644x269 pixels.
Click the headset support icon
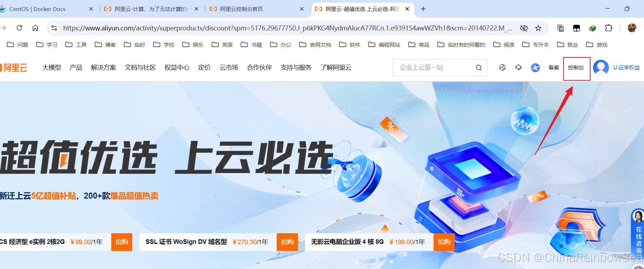tap(519, 67)
